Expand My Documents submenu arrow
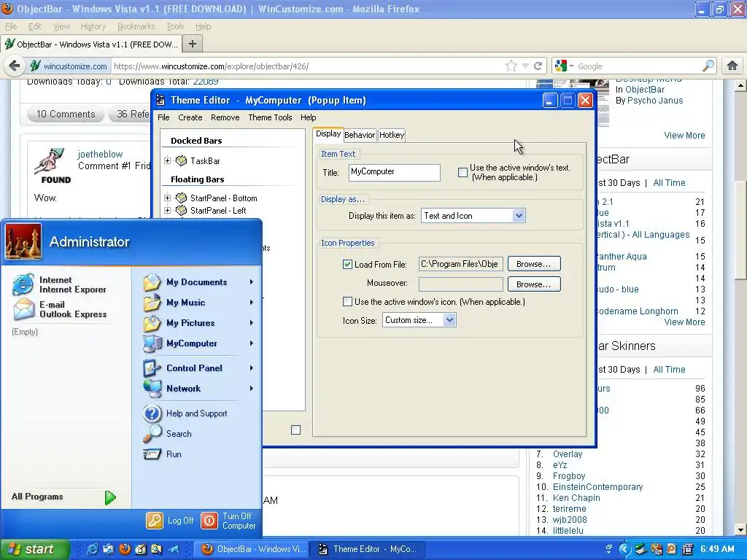This screenshot has width=747, height=560. pyautogui.click(x=252, y=282)
